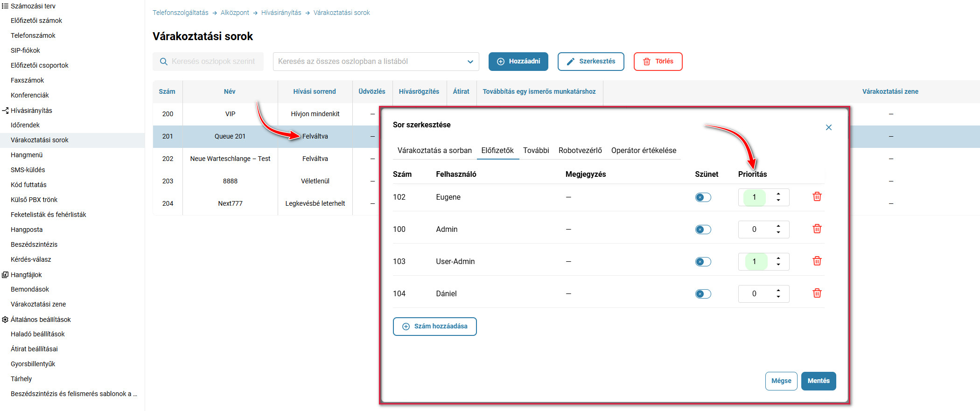Screen dimensions: 980x411
Task: Remove Dániel using its trash icon
Action: (817, 293)
